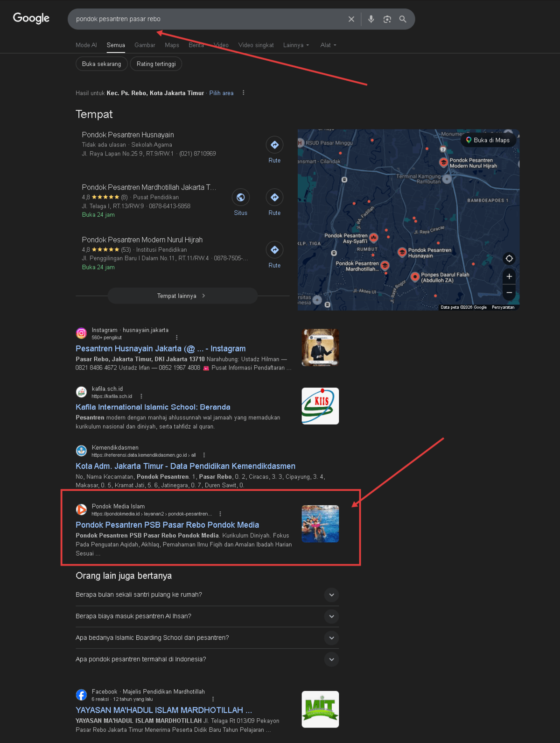The width and height of the screenshot is (560, 743).
Task: Open the Lainnya dropdown menu
Action: pyautogui.click(x=296, y=45)
